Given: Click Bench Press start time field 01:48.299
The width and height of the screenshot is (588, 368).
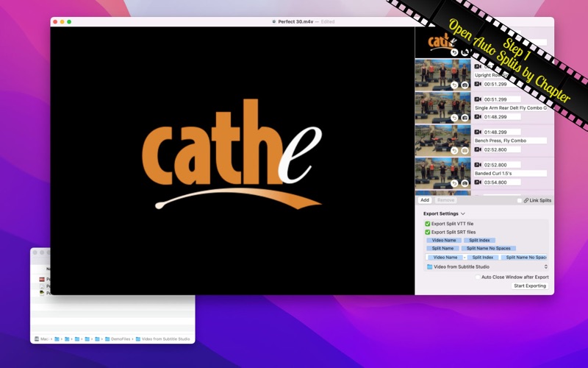Looking at the screenshot, I should pos(502,132).
